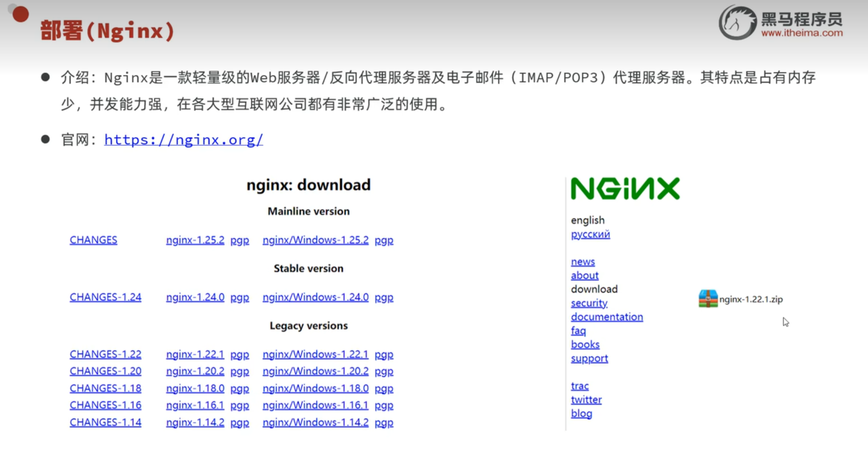Open CHANGES-1.24 link
The width and height of the screenshot is (868, 452).
[106, 297]
